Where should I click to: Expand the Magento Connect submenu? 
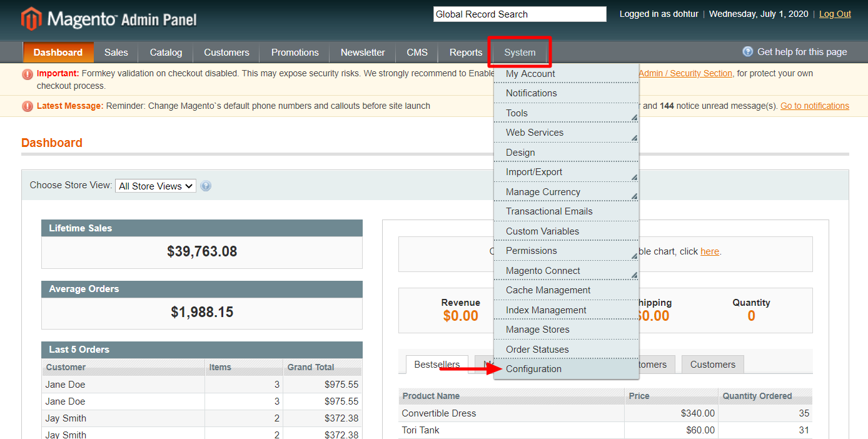pyautogui.click(x=566, y=271)
